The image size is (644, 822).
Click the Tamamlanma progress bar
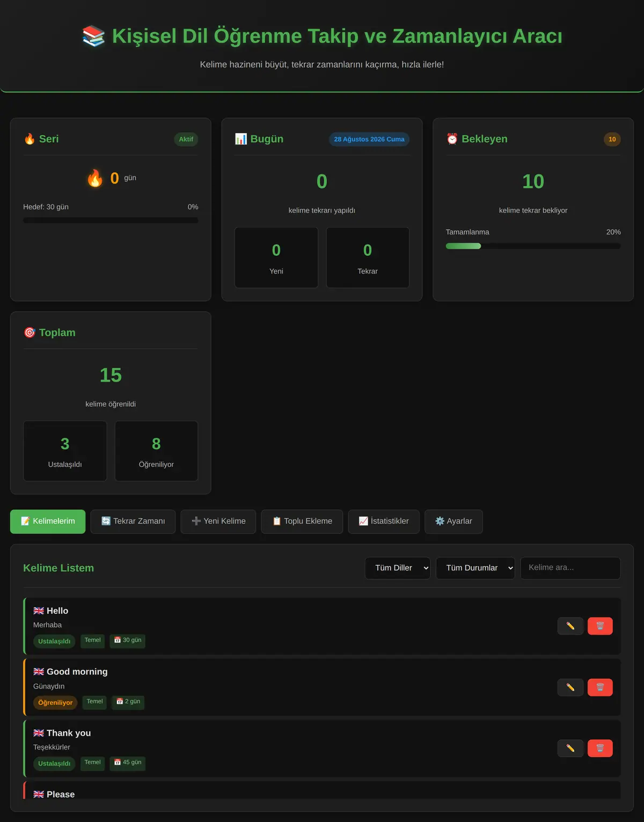tap(533, 246)
